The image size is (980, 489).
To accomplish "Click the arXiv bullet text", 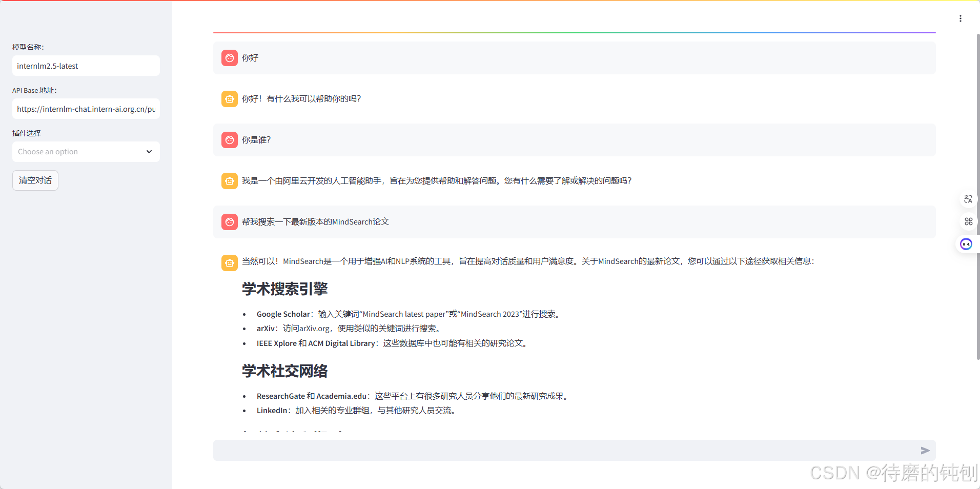I will (x=350, y=329).
